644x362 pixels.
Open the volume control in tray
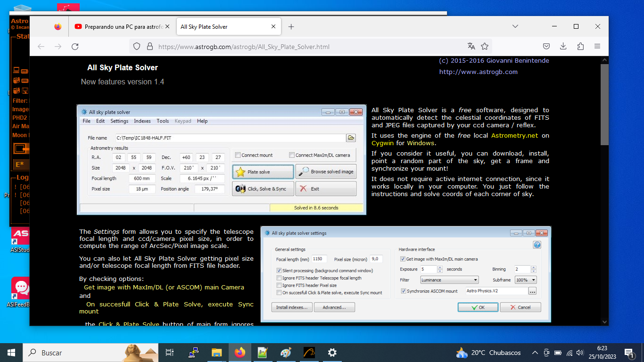(x=580, y=353)
